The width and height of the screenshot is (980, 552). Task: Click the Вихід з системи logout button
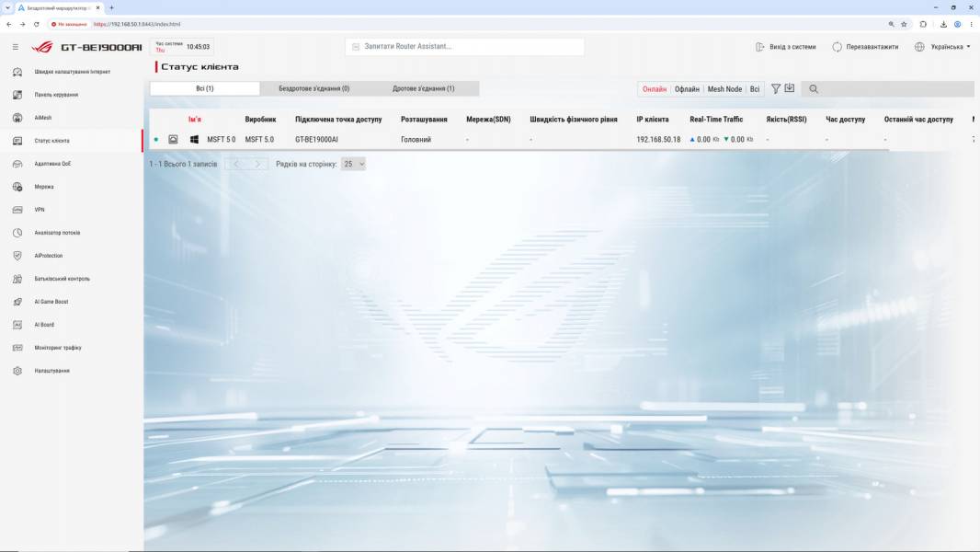786,47
